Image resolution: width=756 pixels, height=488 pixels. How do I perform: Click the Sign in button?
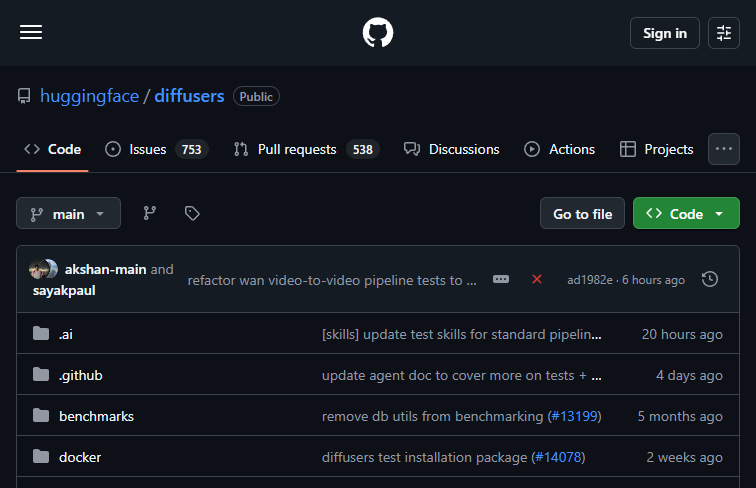point(664,33)
